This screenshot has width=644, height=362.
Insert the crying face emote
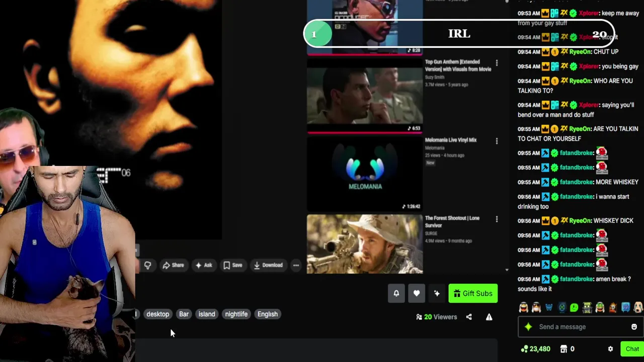pyautogui.click(x=638, y=307)
